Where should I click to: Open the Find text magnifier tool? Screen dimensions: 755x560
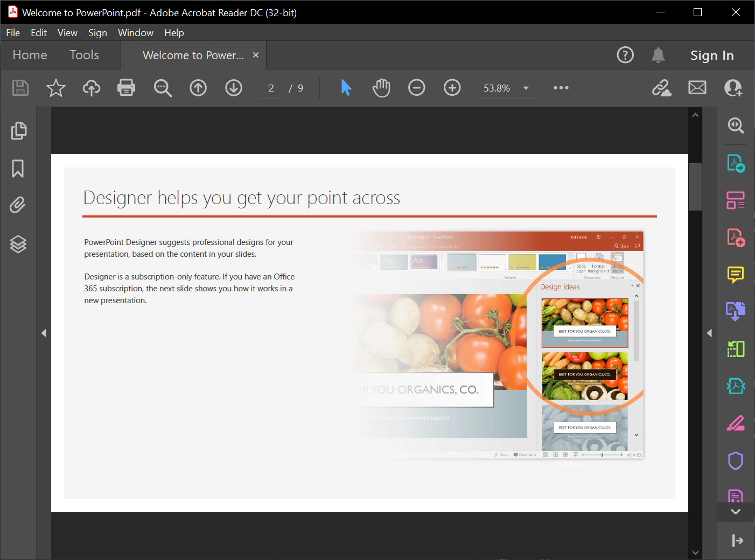tap(163, 88)
